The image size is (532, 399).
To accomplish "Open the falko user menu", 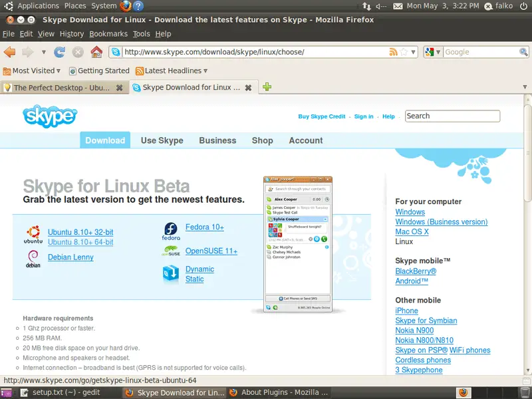I will 499,6.
